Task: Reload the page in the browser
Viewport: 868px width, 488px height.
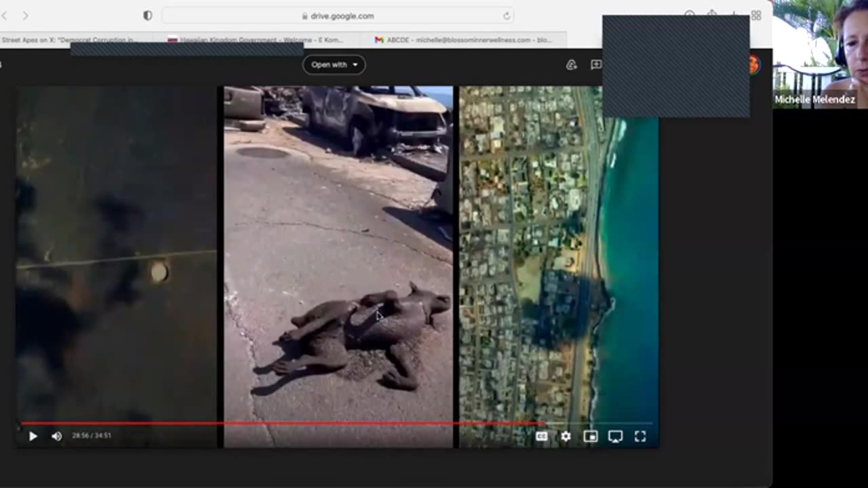Action: [506, 16]
